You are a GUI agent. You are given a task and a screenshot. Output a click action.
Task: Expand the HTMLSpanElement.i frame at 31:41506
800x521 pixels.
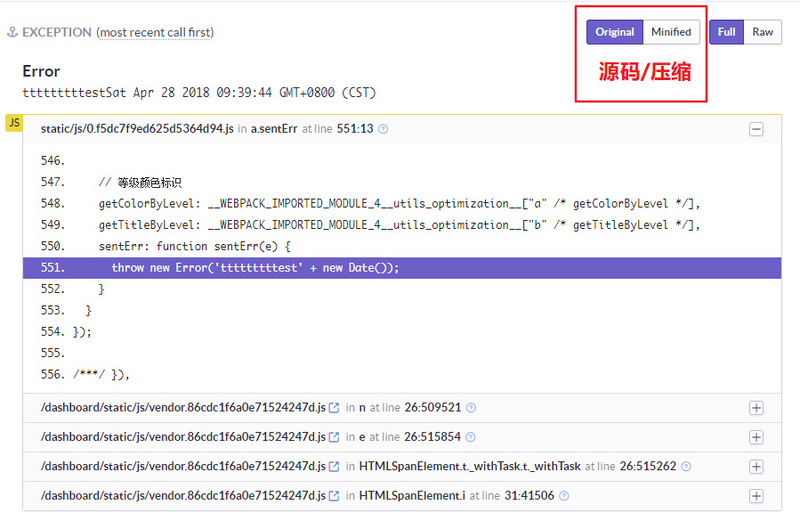pos(756,496)
